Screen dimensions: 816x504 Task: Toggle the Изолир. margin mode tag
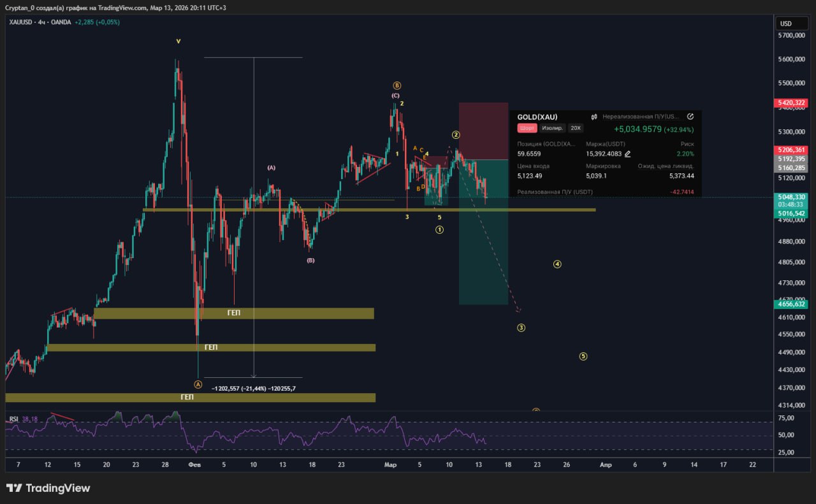pyautogui.click(x=552, y=128)
